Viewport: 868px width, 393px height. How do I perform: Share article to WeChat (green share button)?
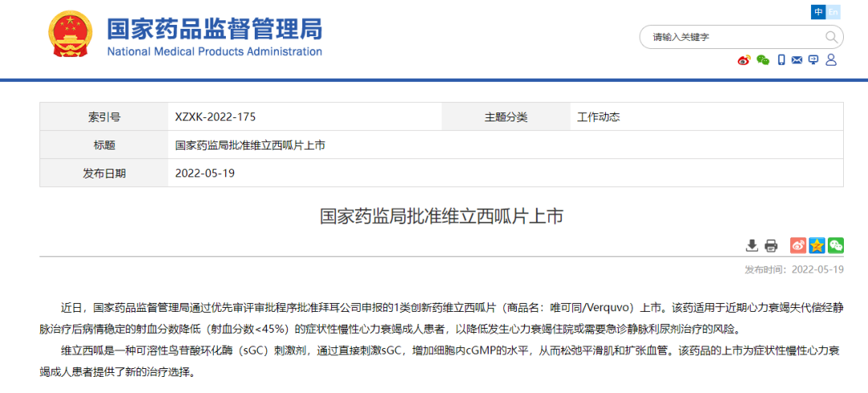[836, 245]
